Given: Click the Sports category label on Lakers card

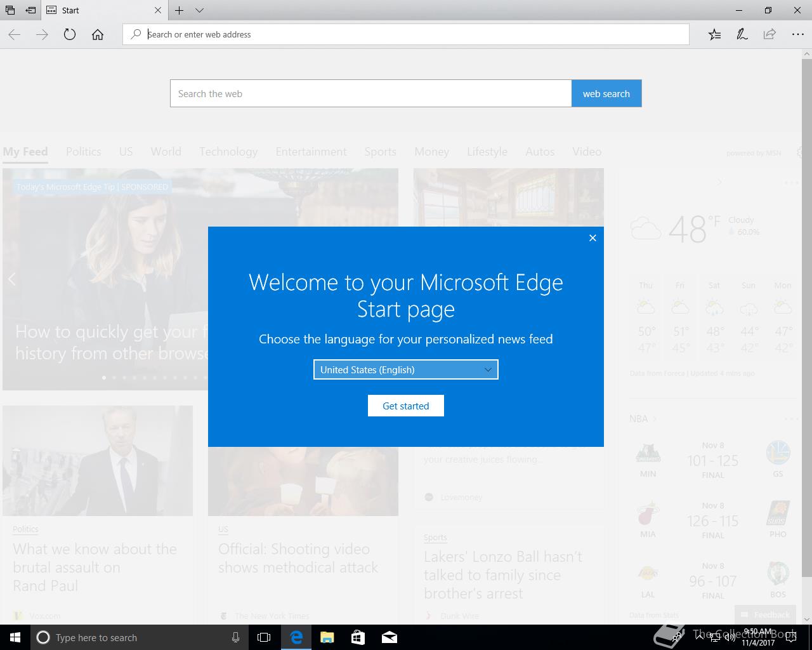Looking at the screenshot, I should (x=435, y=537).
